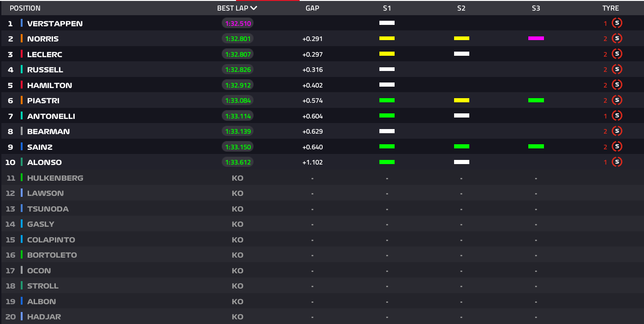Viewport: 644px width, 324px height.
Task: Click Piastri's soft tyre icon
Action: [617, 100]
